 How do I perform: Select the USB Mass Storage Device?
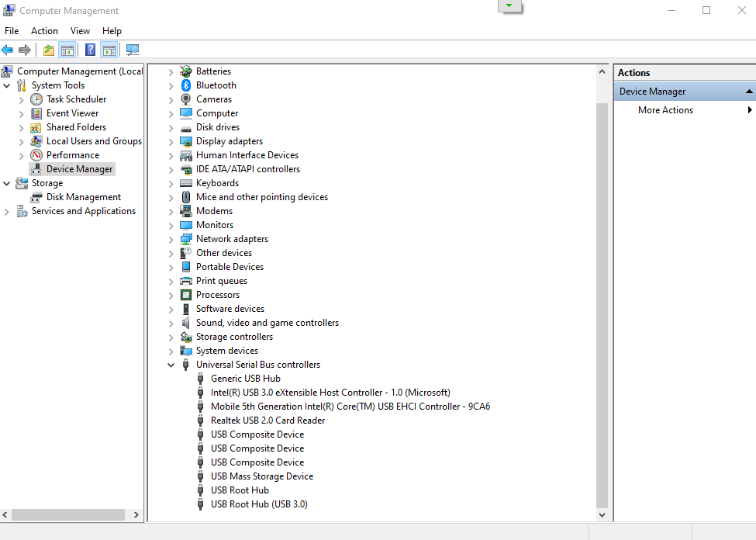coord(262,477)
